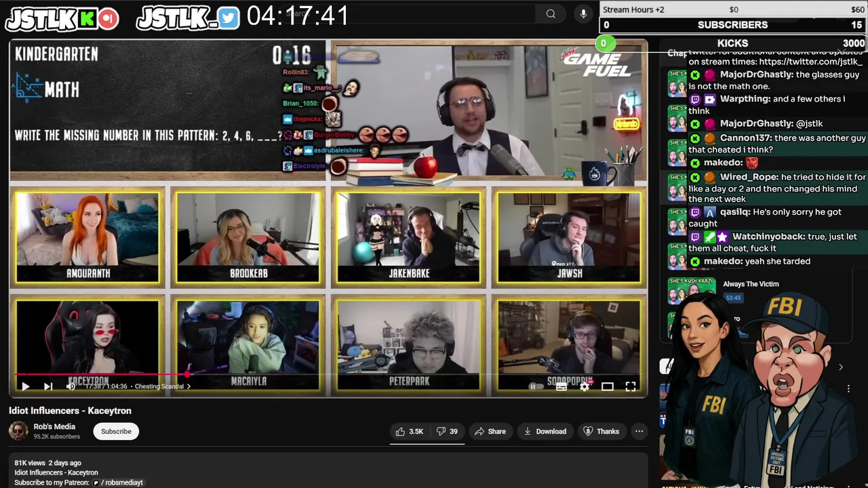Mute the video with the speaker icon
868x488 pixels.
pyautogui.click(x=71, y=386)
